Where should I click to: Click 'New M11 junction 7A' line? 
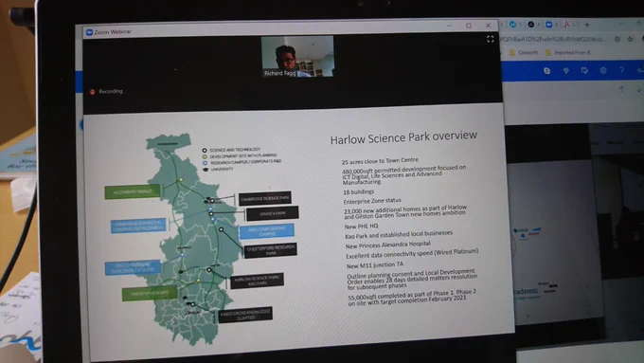coord(375,265)
